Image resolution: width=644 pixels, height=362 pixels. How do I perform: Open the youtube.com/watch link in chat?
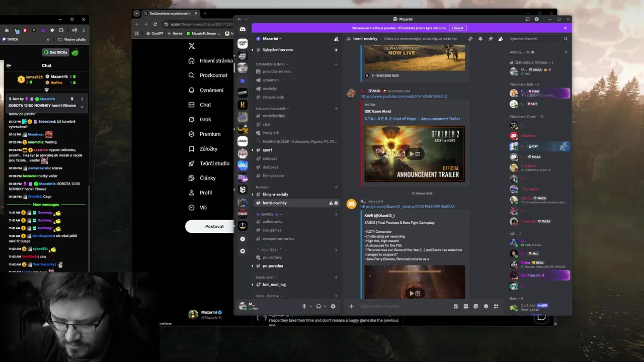click(404, 96)
